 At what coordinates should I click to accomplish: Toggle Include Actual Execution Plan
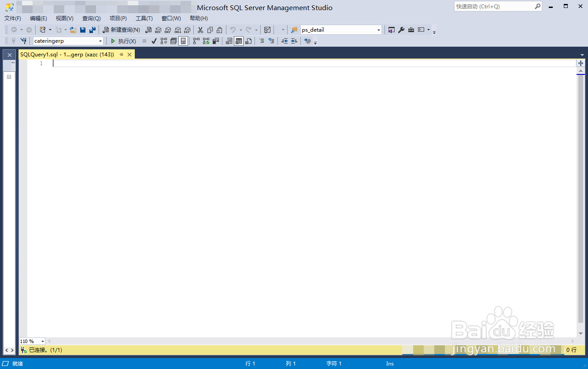pyautogui.click(x=196, y=41)
